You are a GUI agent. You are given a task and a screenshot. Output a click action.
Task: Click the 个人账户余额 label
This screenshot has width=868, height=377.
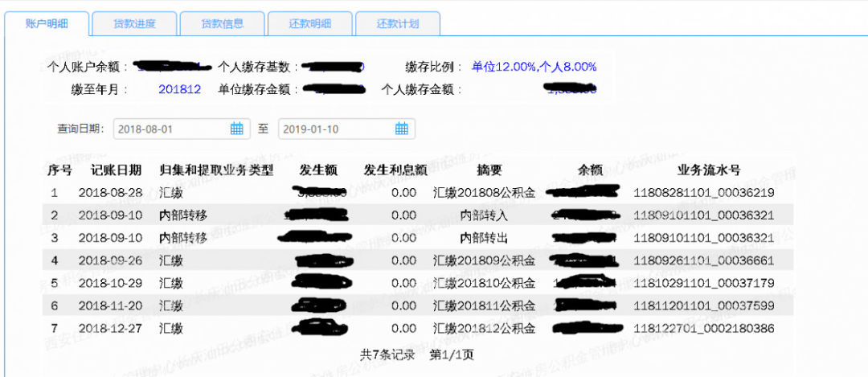88,68
